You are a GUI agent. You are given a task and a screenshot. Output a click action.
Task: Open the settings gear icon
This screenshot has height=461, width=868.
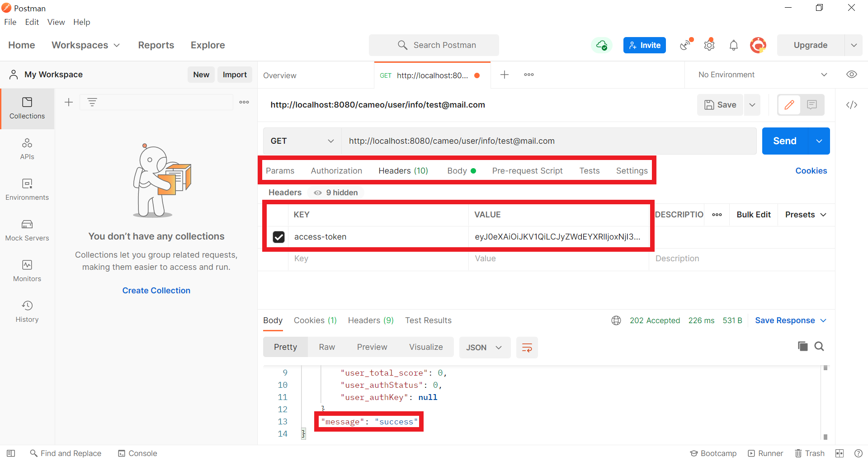tap(709, 45)
